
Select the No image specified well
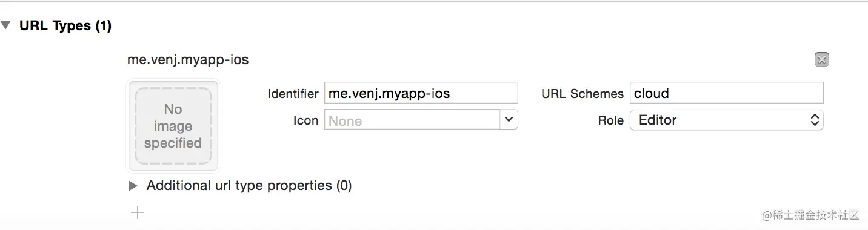click(173, 126)
